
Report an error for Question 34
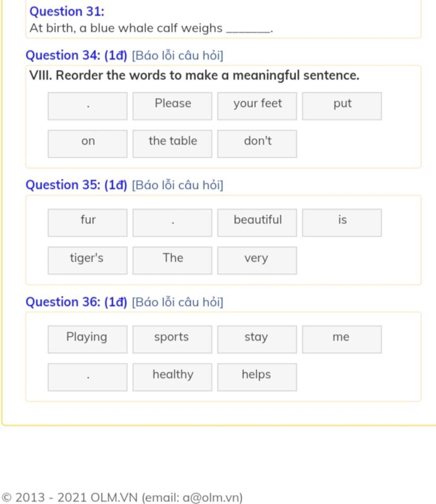[x=178, y=55]
